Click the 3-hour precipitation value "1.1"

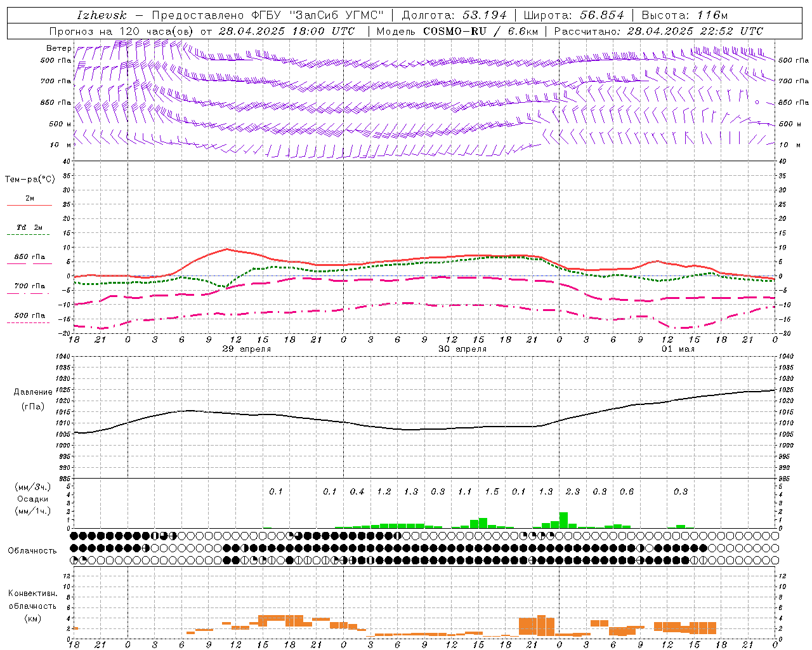(465, 492)
